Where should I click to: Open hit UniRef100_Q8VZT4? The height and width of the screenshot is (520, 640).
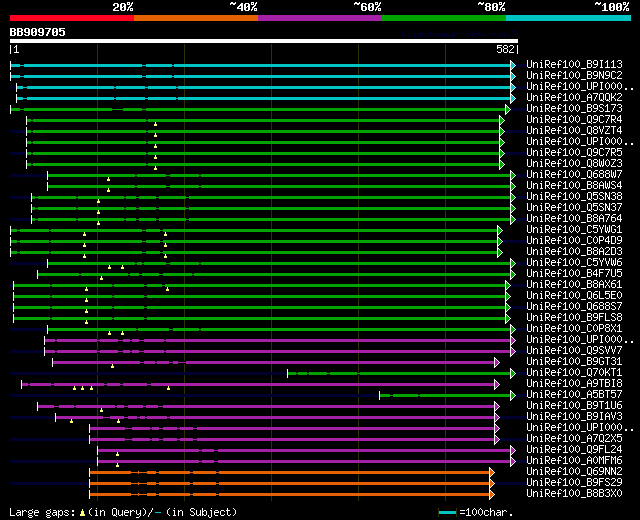574,130
